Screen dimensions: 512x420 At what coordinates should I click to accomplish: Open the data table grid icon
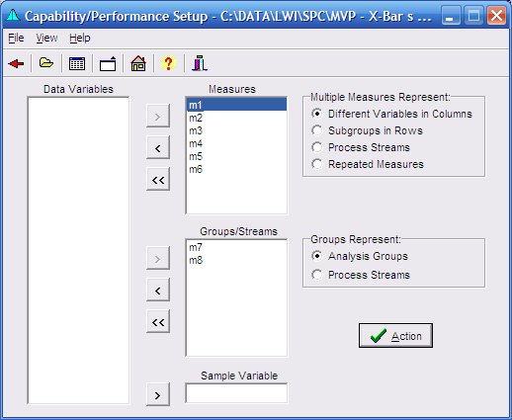[77, 63]
